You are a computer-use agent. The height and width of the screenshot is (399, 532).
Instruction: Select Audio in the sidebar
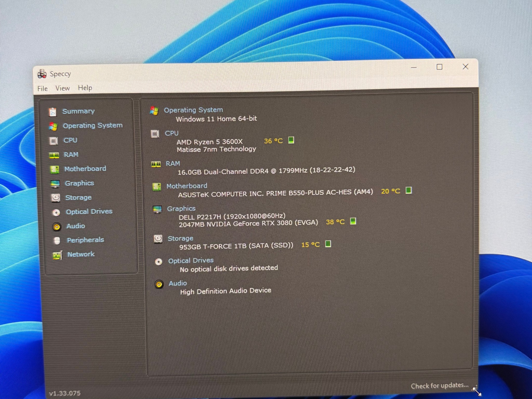pos(76,226)
